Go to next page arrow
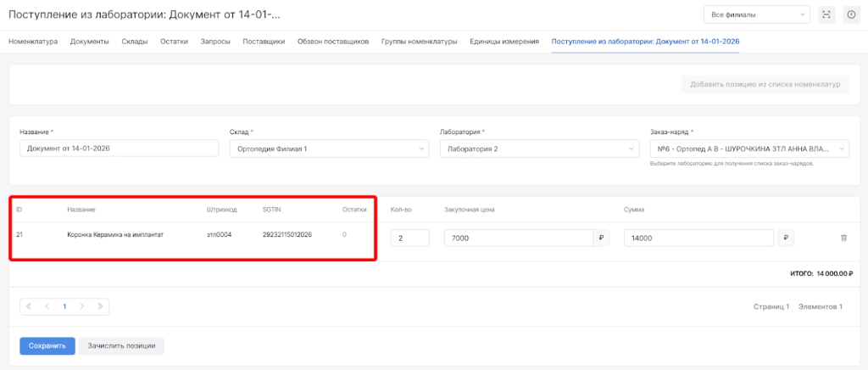 coord(81,306)
